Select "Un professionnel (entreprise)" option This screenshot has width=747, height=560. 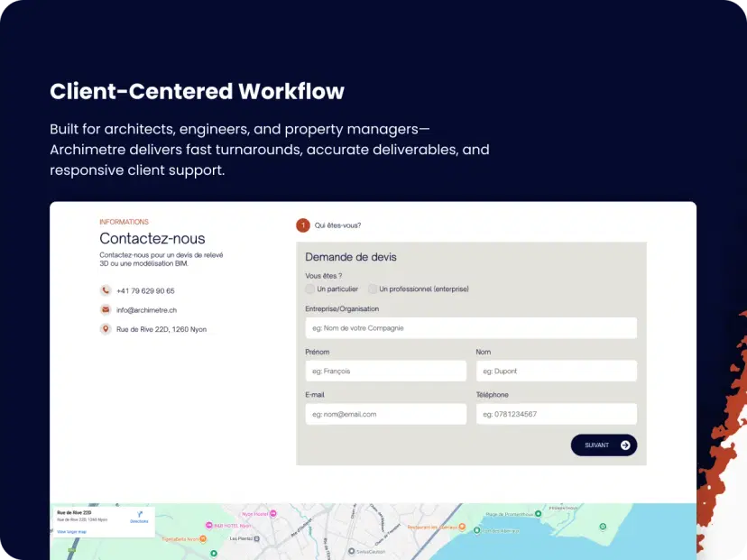pos(373,289)
